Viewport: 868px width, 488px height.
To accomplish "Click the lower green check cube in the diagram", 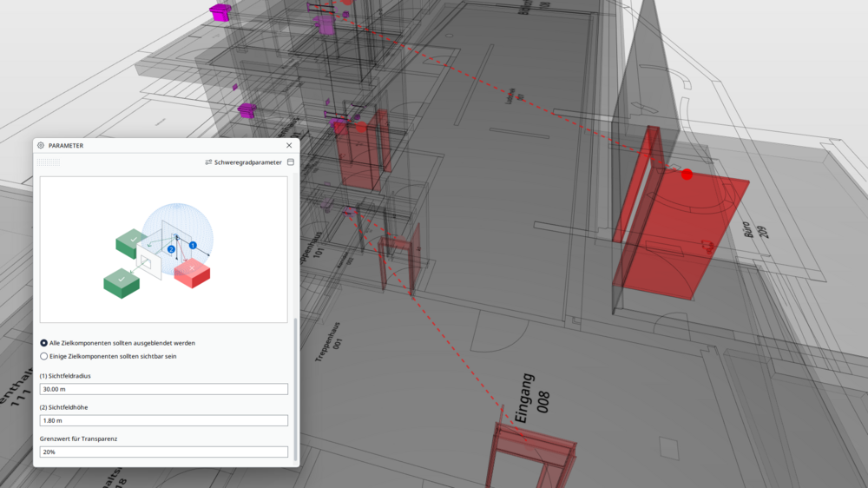I will click(x=122, y=282).
